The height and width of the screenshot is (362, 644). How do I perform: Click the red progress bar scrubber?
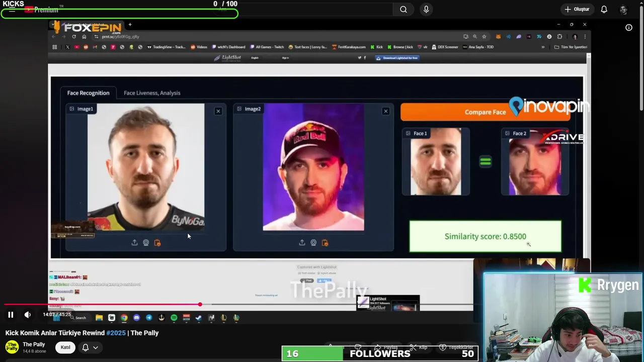point(200,304)
